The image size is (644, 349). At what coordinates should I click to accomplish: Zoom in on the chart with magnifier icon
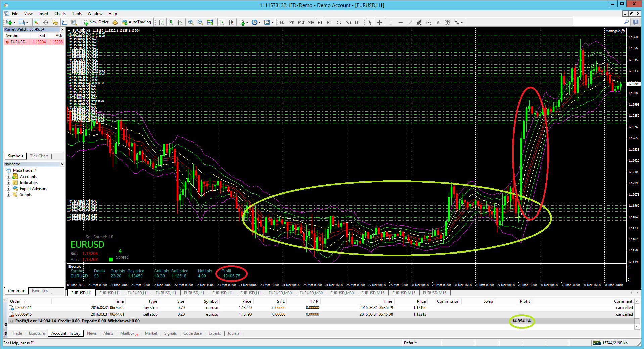click(x=191, y=22)
